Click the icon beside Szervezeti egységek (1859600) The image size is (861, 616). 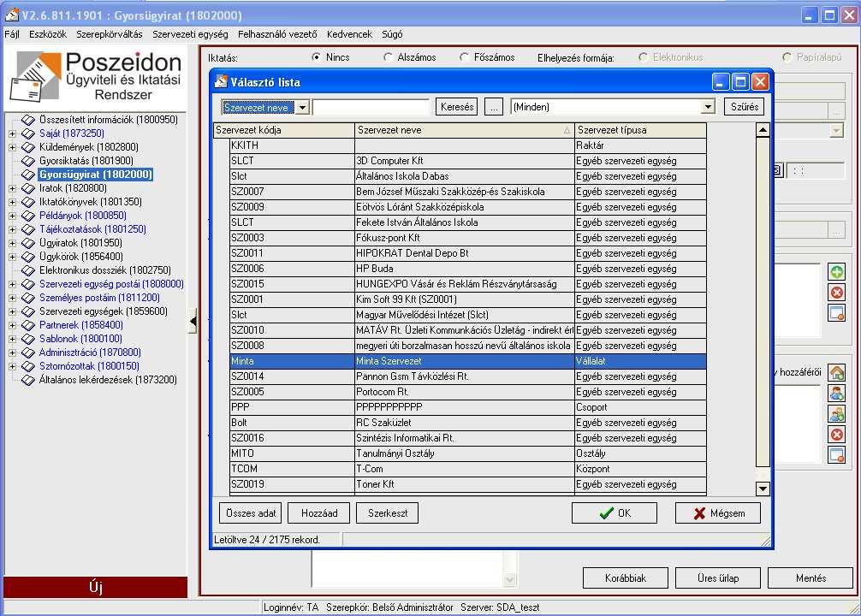pyautogui.click(x=28, y=311)
